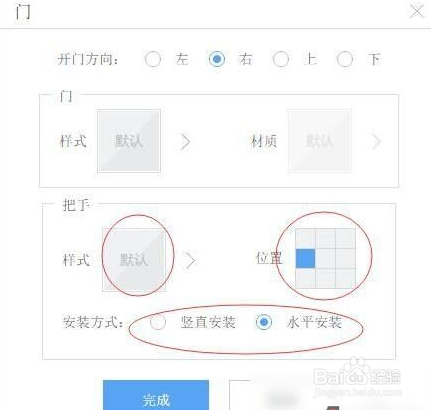Select the highlighted middle-left position cell
The height and width of the screenshot is (410, 431).
coord(305,258)
